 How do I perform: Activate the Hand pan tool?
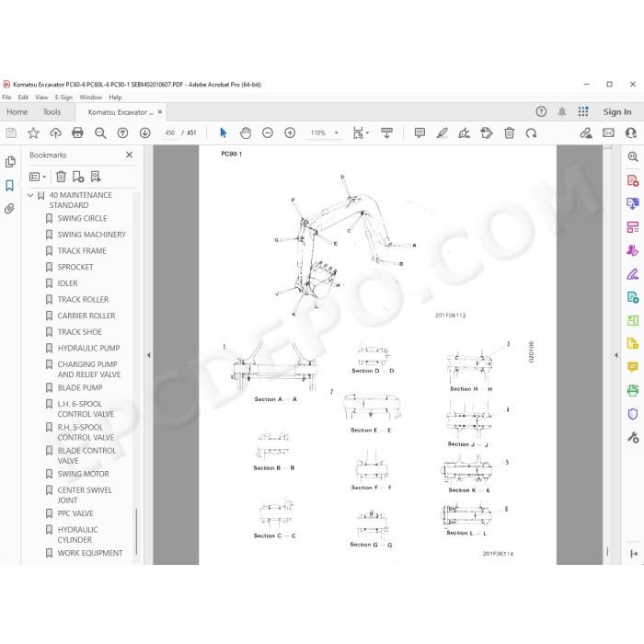[246, 133]
